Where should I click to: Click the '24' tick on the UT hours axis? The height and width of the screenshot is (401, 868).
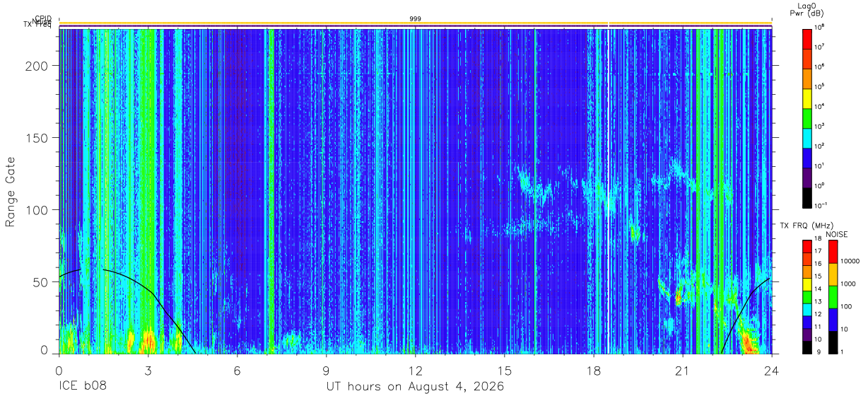771,369
